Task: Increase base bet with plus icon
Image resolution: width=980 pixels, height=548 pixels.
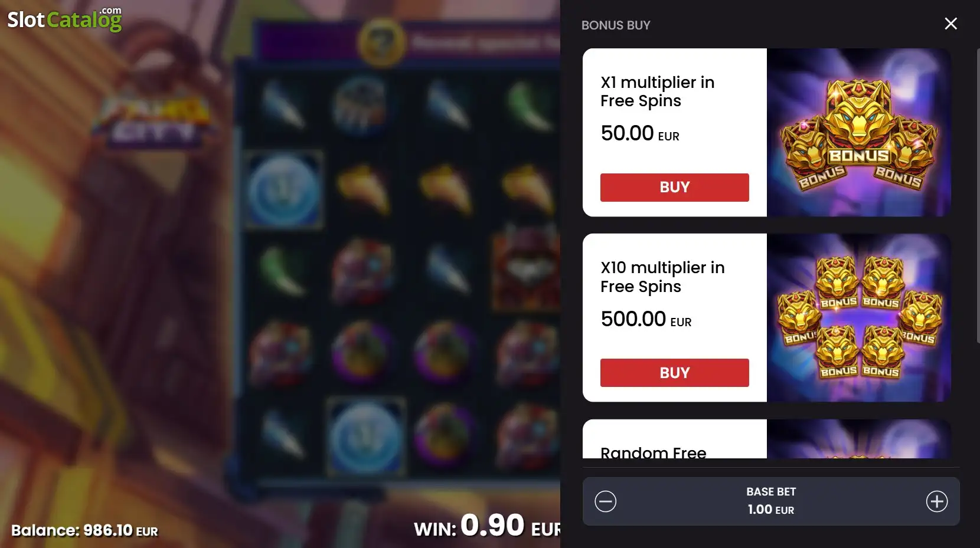Action: tap(937, 501)
